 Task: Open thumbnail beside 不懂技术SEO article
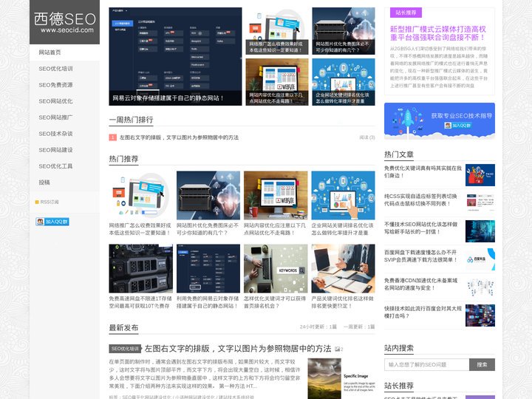point(480,231)
